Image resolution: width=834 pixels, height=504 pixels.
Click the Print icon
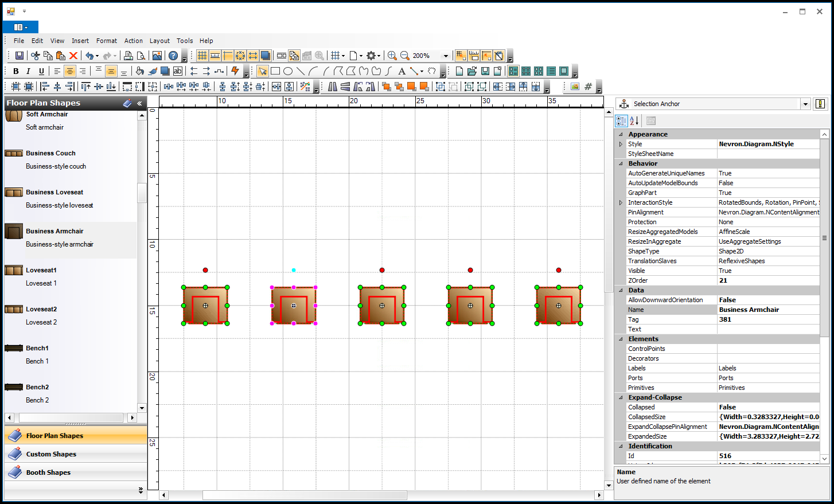tap(128, 56)
